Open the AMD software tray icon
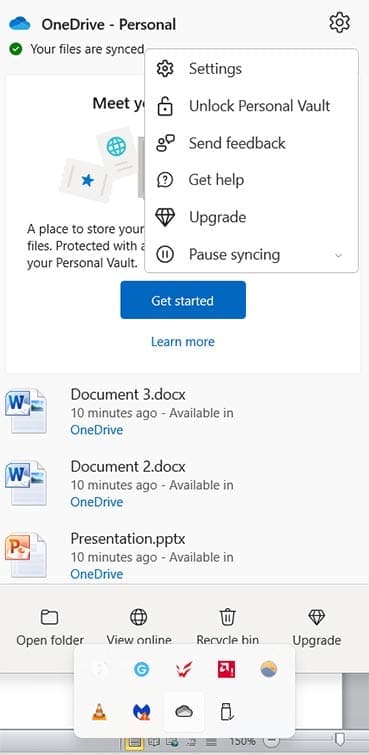 pos(226,669)
